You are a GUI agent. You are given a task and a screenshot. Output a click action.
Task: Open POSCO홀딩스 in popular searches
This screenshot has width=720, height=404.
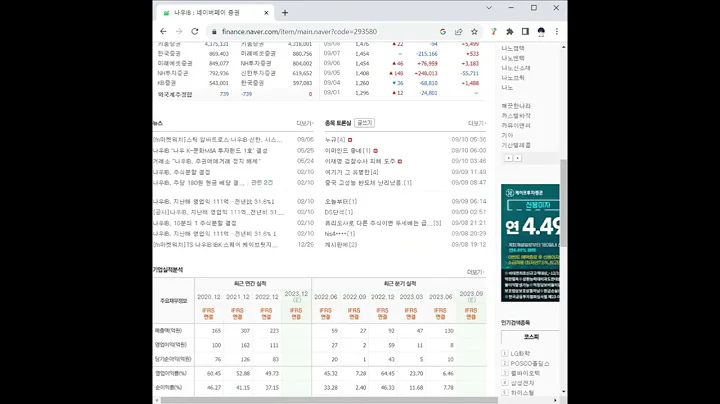pos(530,363)
